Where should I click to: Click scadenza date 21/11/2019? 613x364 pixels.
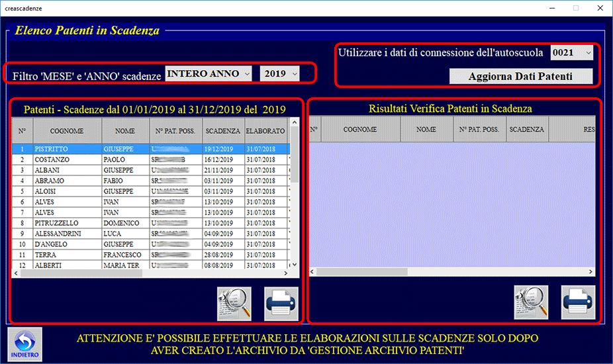pyautogui.click(x=218, y=170)
